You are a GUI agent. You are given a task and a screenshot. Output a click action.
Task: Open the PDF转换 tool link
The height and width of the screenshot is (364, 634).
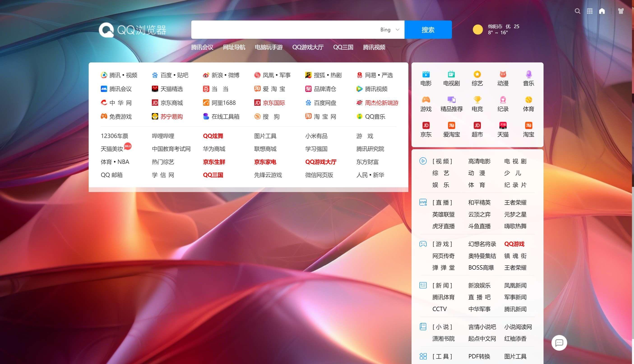tap(479, 356)
